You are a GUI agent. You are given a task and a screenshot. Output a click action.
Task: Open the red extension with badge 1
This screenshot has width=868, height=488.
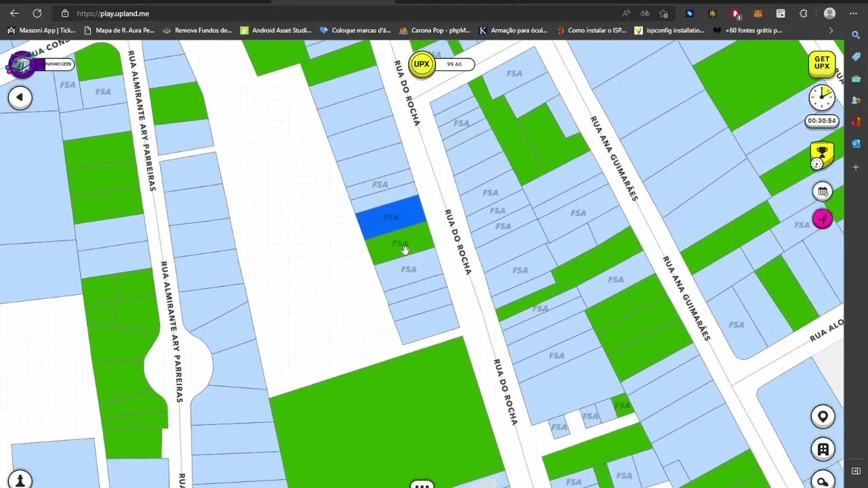[x=736, y=13]
